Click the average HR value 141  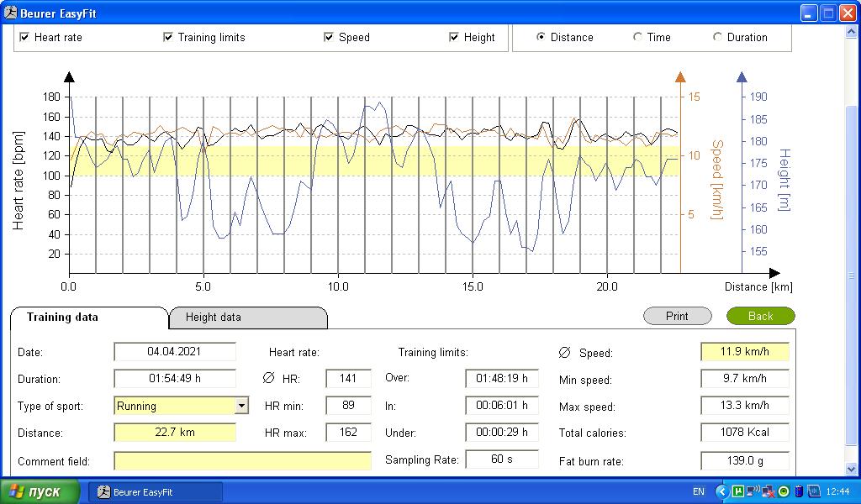348,378
